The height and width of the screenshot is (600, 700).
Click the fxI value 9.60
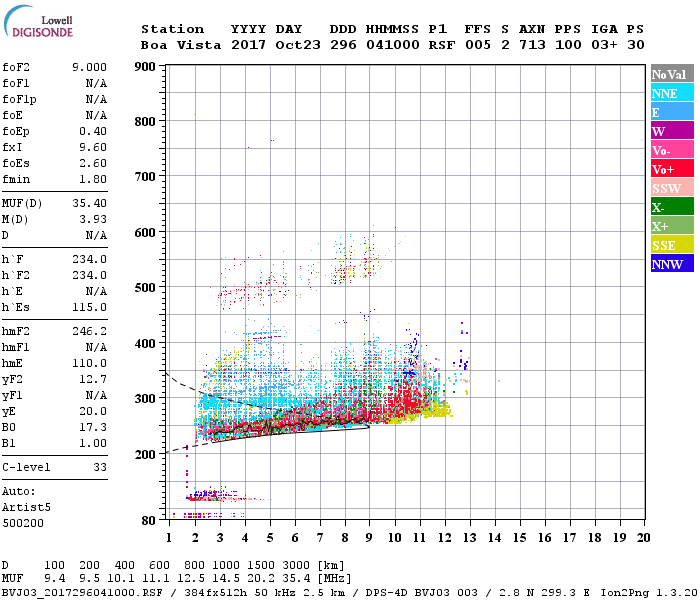93,147
